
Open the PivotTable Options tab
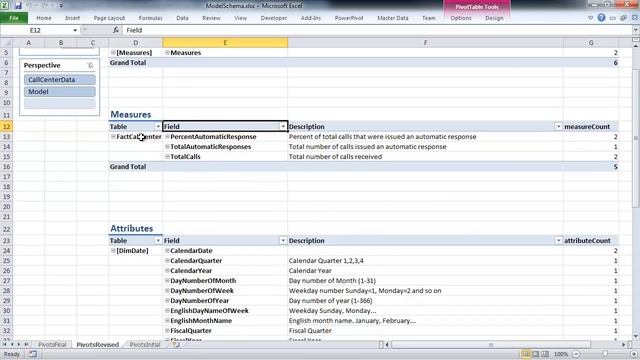tap(461, 18)
